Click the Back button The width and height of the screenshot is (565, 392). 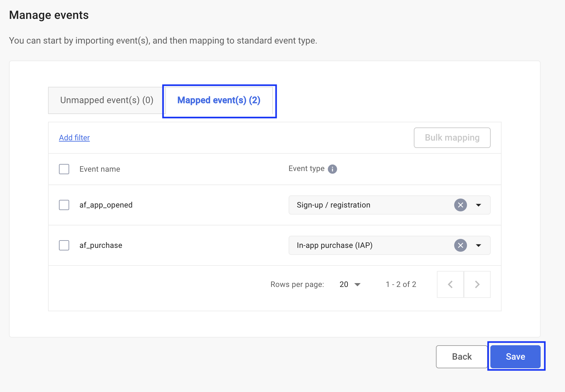coord(462,356)
